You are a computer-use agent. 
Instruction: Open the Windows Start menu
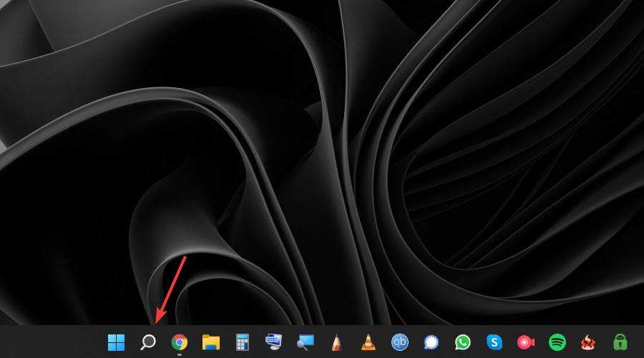[116, 342]
